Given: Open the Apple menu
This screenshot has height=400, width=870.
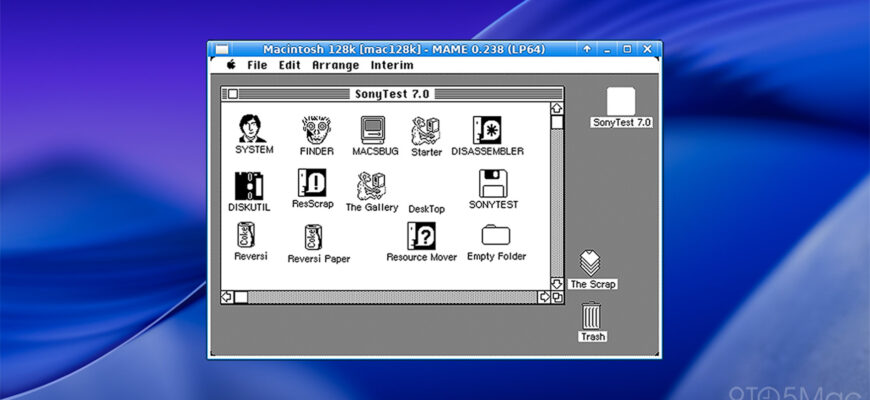Looking at the screenshot, I should coord(231,65).
